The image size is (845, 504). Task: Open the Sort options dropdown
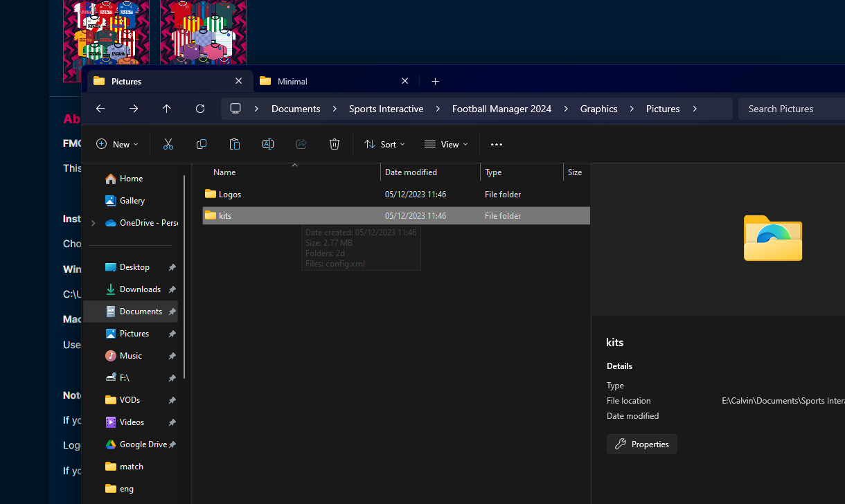point(384,144)
